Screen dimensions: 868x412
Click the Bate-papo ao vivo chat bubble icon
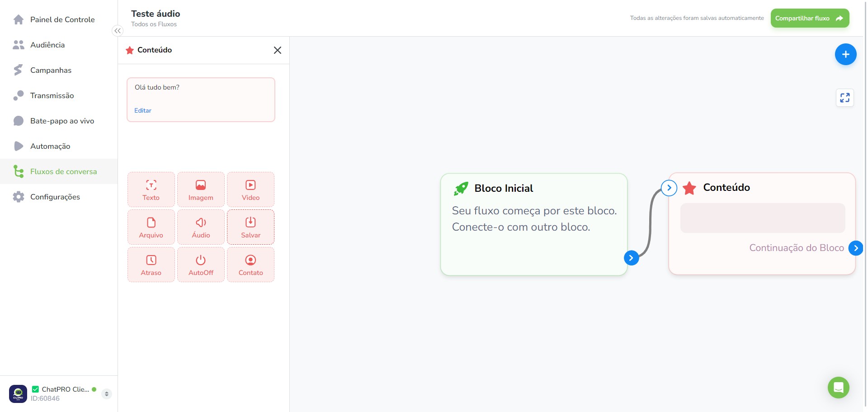pyautogui.click(x=19, y=121)
